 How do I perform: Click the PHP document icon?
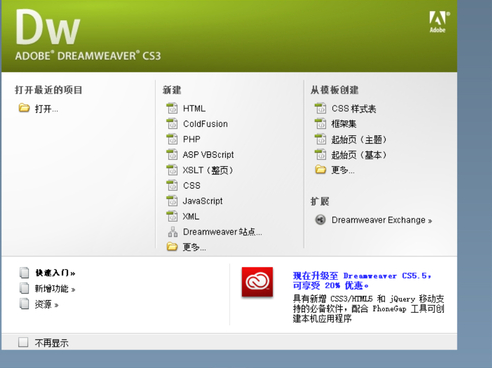(172, 139)
